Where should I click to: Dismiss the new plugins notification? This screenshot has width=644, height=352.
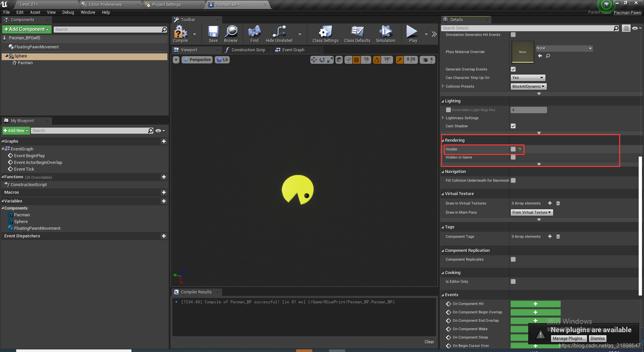597,339
